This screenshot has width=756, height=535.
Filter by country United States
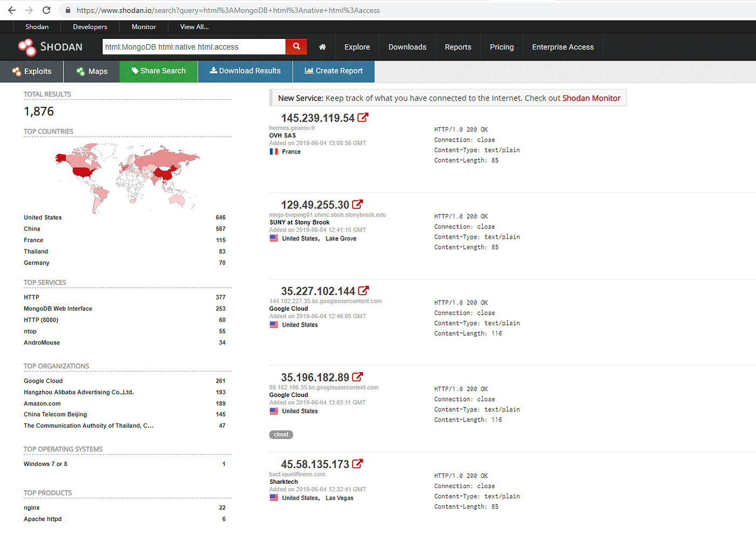[x=43, y=218]
